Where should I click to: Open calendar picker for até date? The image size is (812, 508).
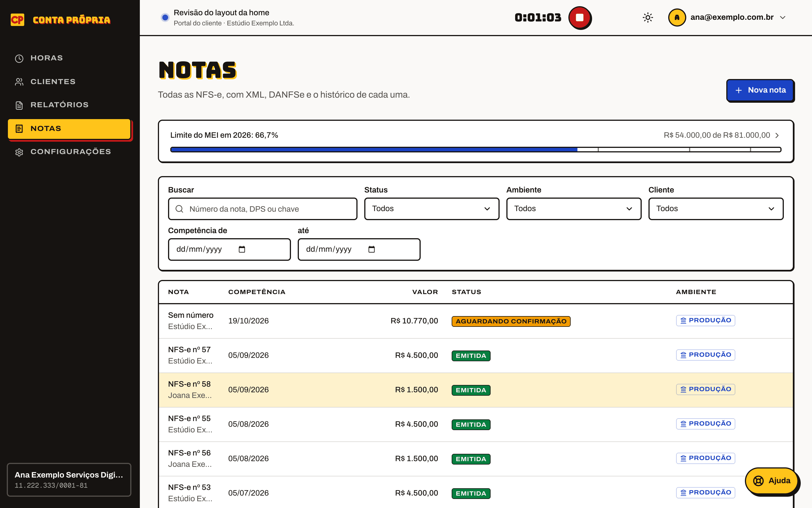point(371,249)
